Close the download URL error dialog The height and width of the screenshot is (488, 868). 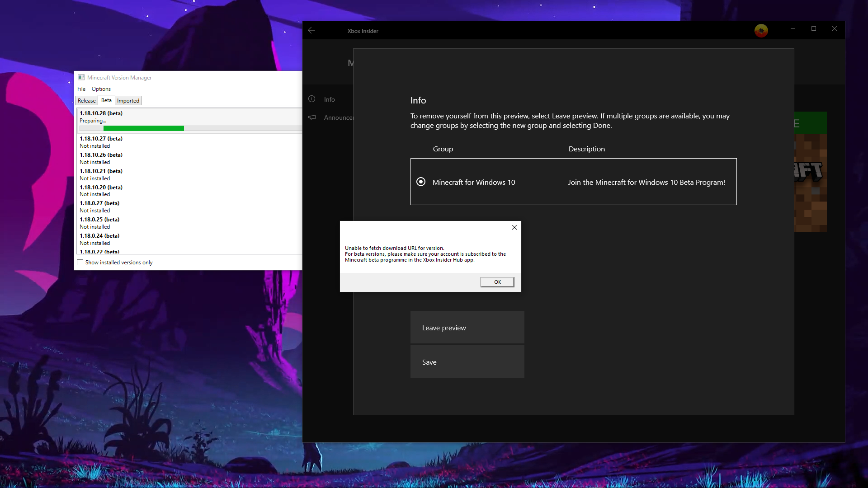(x=514, y=227)
